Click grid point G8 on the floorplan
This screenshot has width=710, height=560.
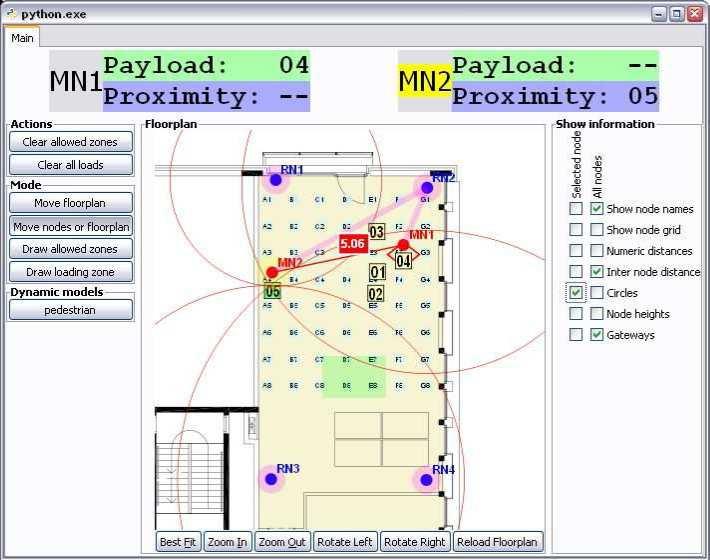(x=425, y=386)
